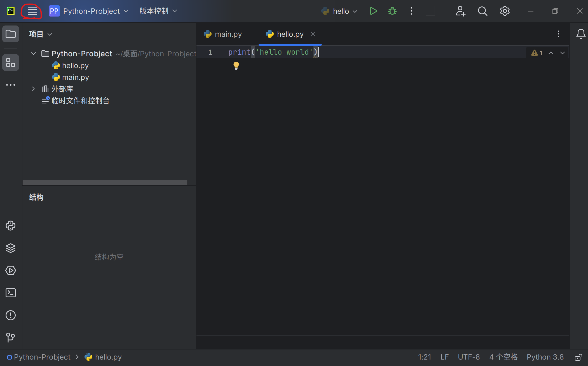Open more run actions menu
Image resolution: width=588 pixels, height=366 pixels.
[411, 11]
